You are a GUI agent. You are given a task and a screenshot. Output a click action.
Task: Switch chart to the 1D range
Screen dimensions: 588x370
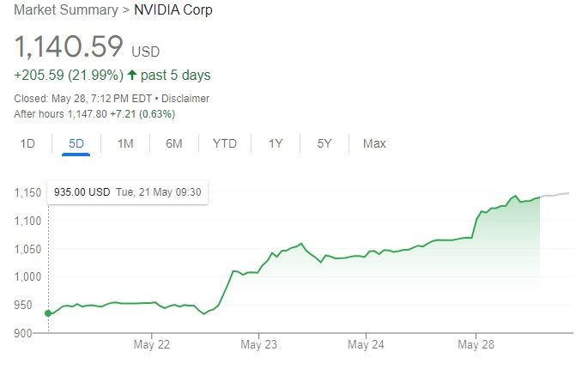[27, 143]
